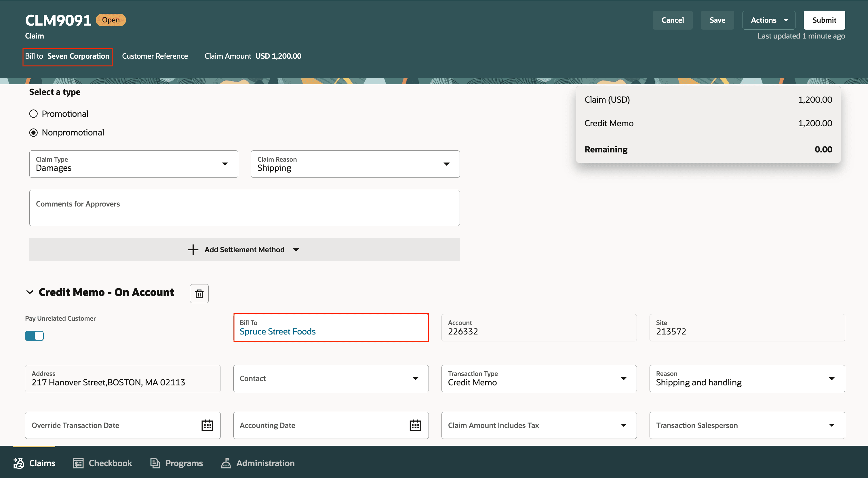Turn off Pay Unrelated Customer switch
868x478 pixels.
(34, 336)
